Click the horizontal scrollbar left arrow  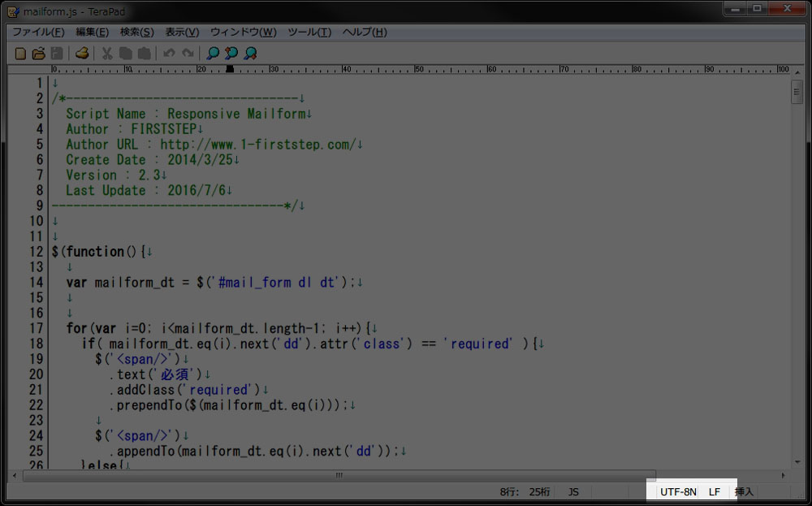click(15, 475)
